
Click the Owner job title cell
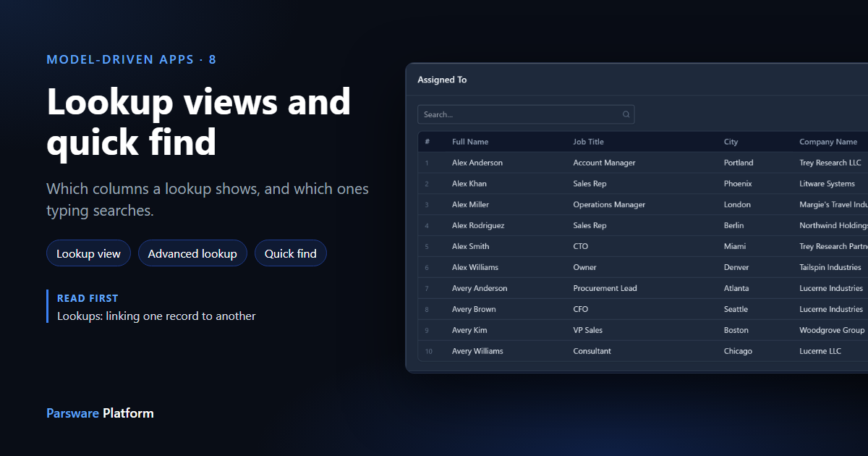tap(584, 268)
